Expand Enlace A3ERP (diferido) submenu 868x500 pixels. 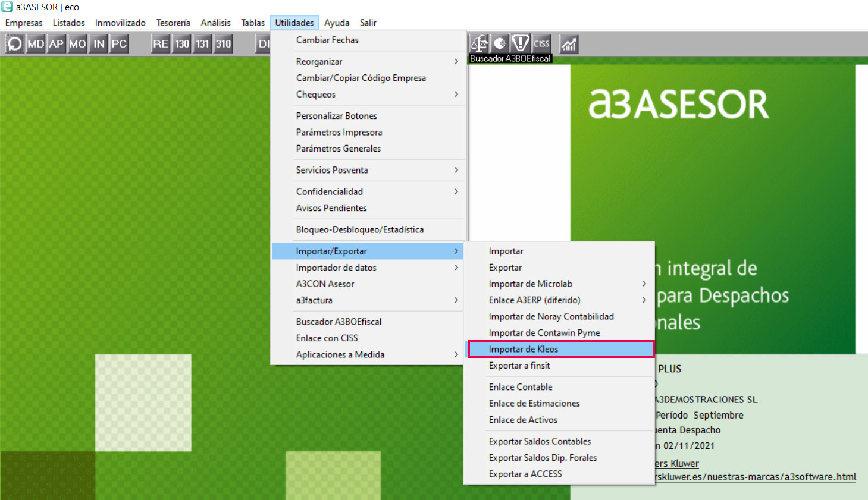pyautogui.click(x=559, y=300)
